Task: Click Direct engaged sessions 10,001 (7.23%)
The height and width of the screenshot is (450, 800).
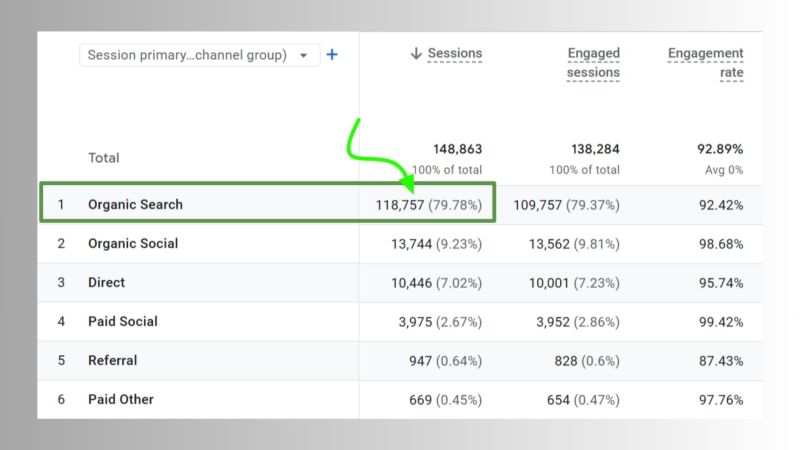Action: (574, 283)
